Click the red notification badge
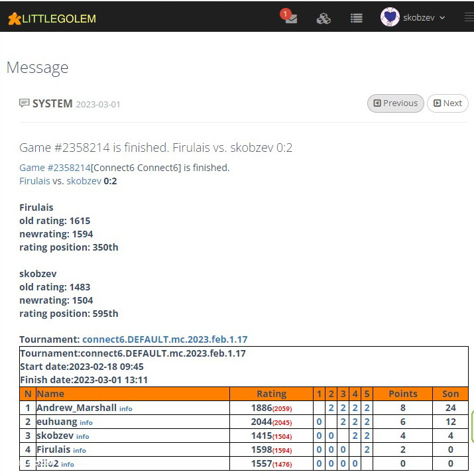Screen dimensions: 474x476 click(x=285, y=13)
